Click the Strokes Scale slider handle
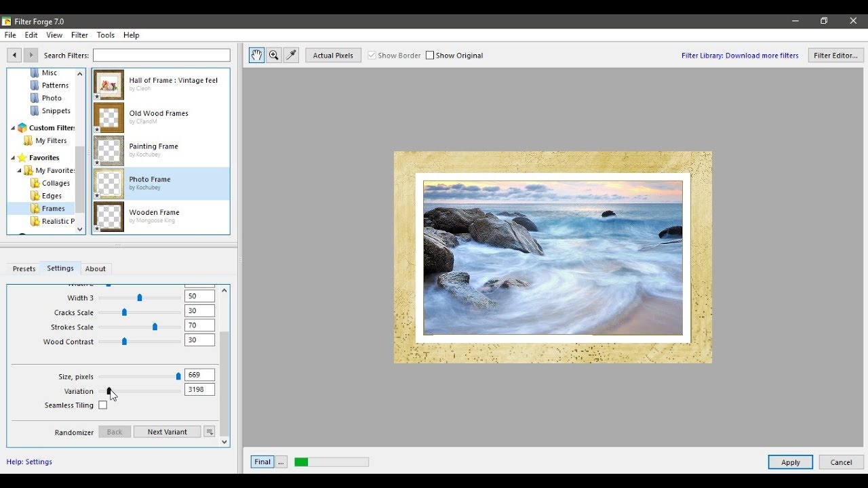868x488 pixels. (x=155, y=327)
